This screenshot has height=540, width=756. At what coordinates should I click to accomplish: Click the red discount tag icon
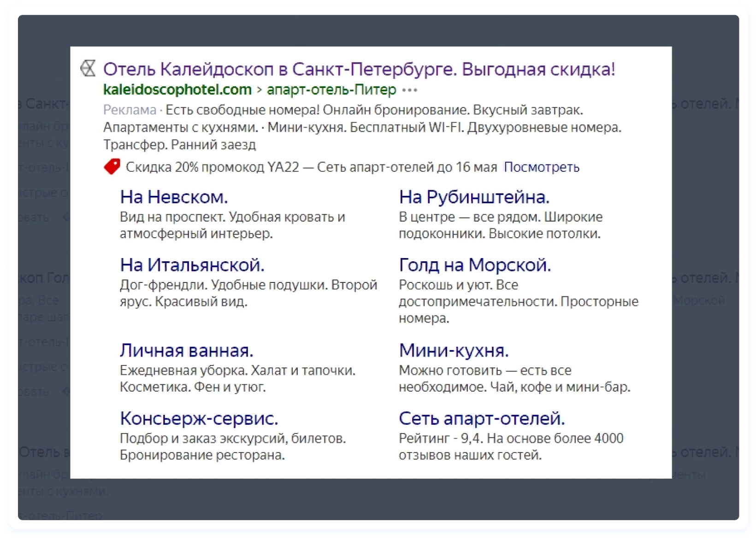point(112,166)
